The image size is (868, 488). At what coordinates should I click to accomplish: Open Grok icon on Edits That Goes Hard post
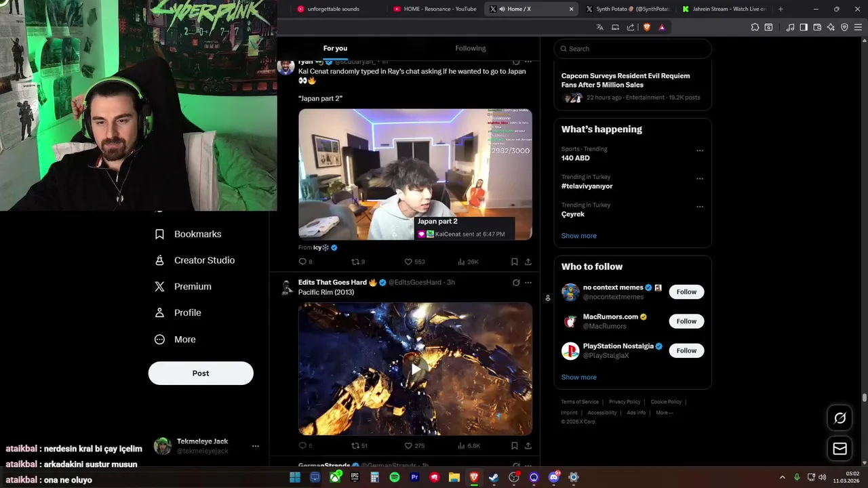(516, 283)
